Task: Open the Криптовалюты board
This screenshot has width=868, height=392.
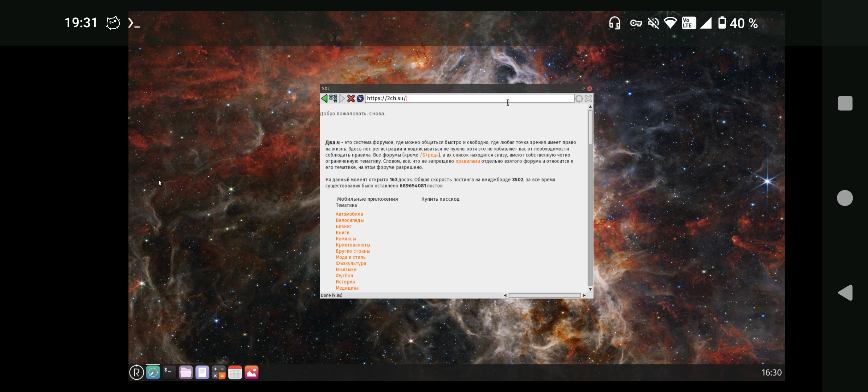Action: pos(353,245)
